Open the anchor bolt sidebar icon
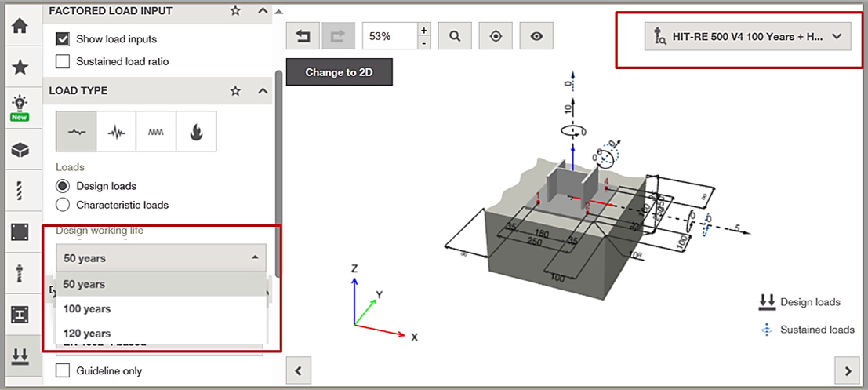 click(20, 273)
